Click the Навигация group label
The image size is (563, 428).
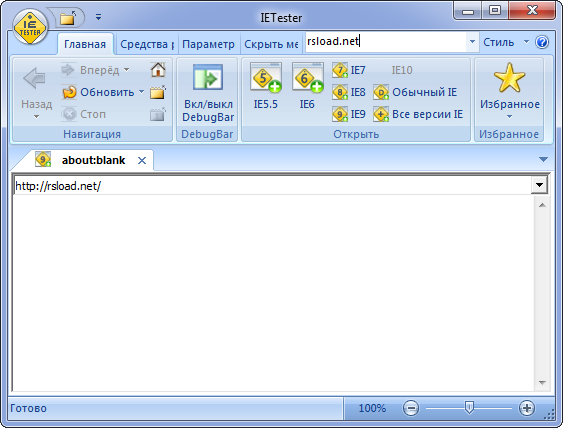pyautogui.click(x=92, y=134)
